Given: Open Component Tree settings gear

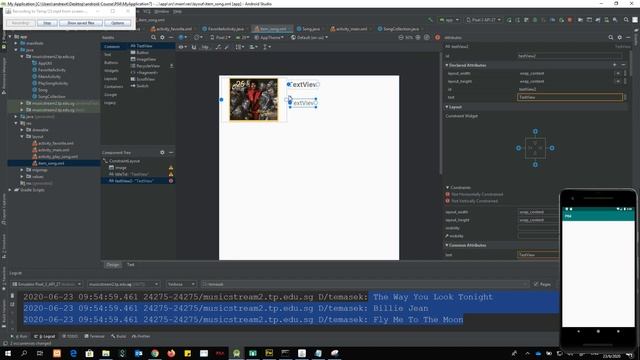Looking at the screenshot, I should 162,152.
